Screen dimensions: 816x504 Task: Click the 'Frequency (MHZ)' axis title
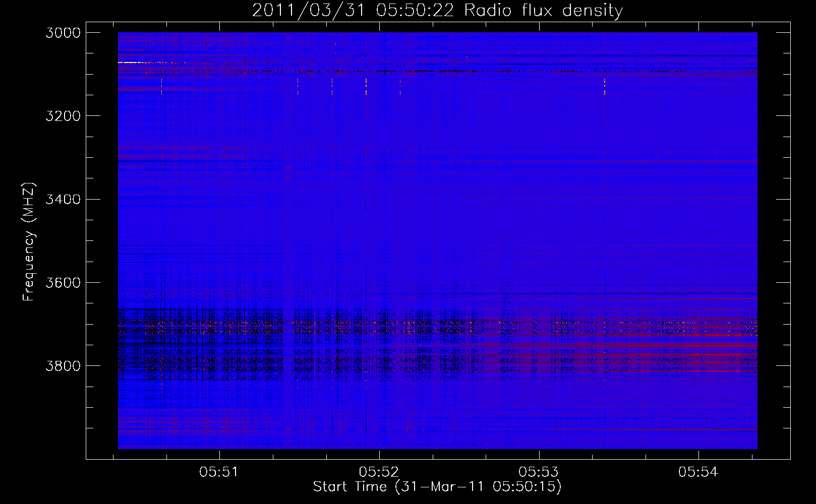click(29, 242)
